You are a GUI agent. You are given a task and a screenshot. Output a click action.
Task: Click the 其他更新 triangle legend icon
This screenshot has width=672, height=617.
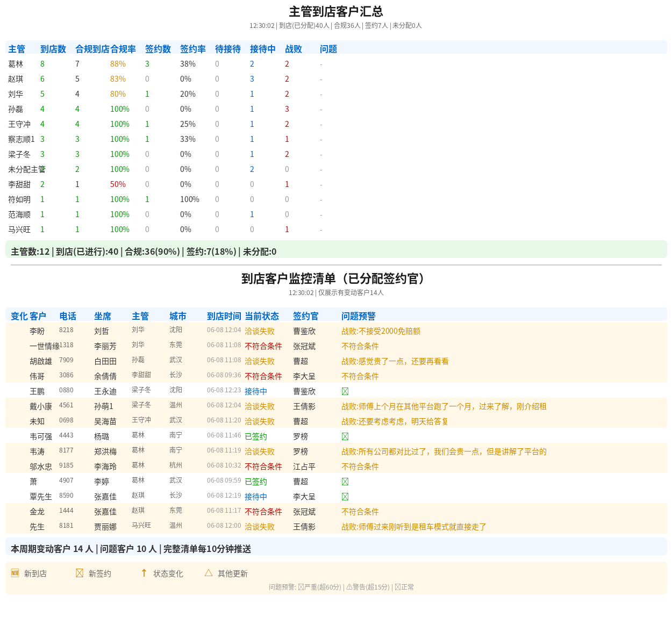(x=209, y=573)
